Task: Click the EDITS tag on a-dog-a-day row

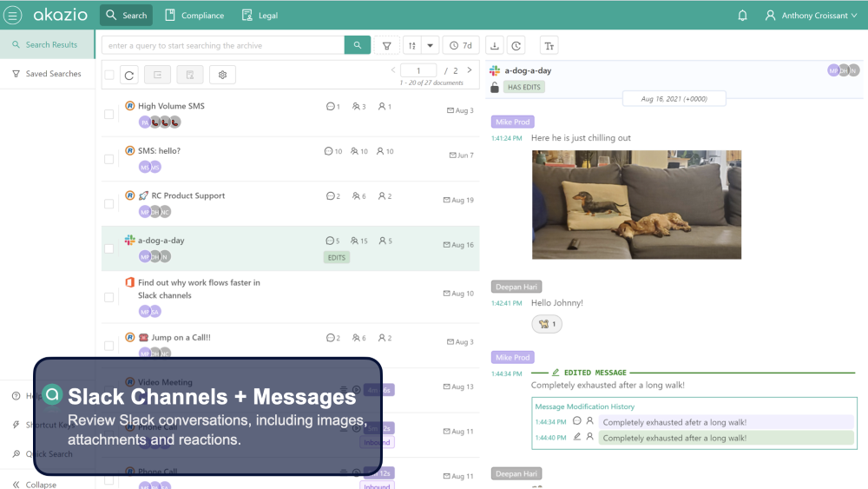Action: click(x=337, y=257)
